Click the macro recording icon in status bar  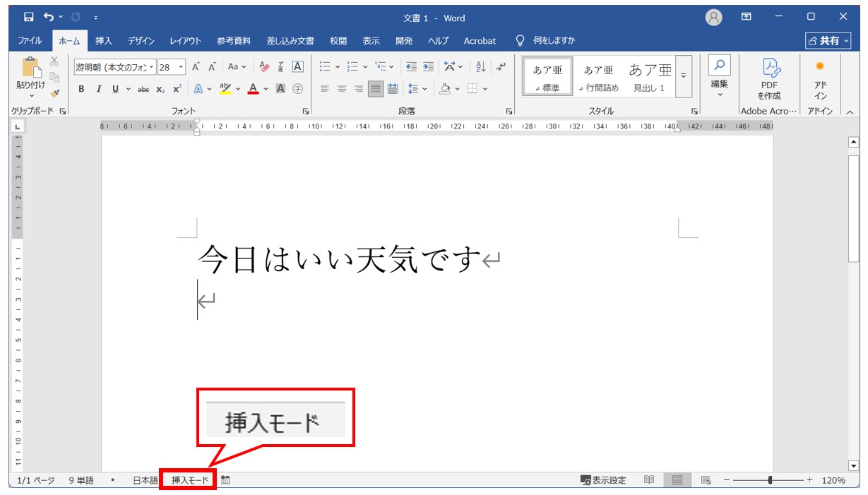tap(225, 480)
